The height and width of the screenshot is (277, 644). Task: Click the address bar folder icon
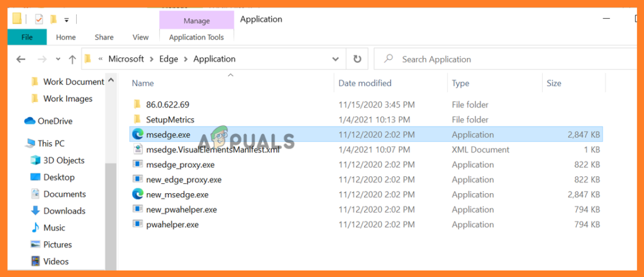87,59
